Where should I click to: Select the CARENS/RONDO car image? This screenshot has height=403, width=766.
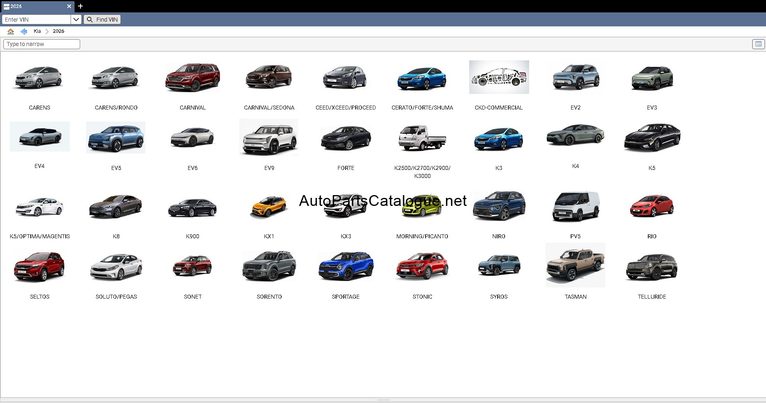coord(115,77)
